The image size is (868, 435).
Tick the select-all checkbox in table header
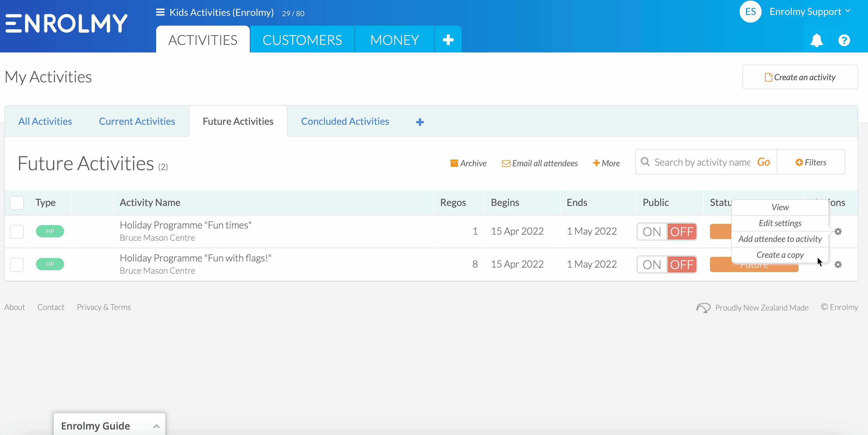click(x=17, y=203)
